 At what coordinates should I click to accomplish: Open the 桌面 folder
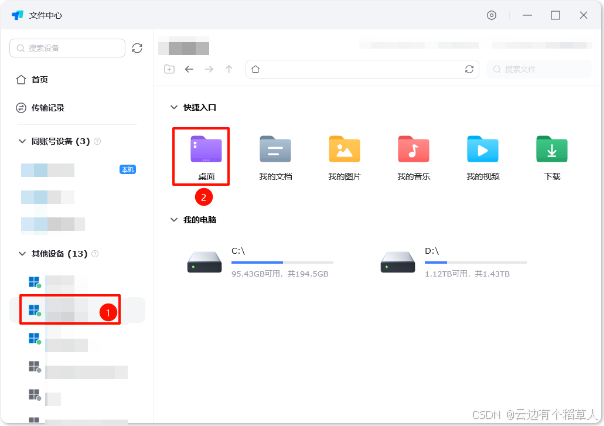pyautogui.click(x=206, y=157)
